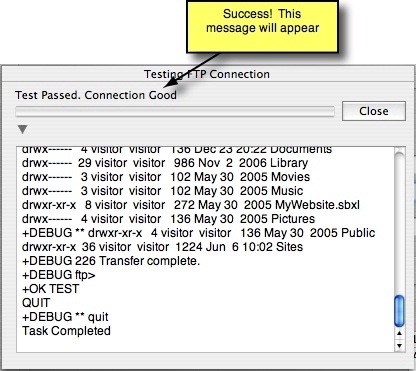The image size is (416, 371).
Task: Click the Documents directory line in log
Action: 177,150
